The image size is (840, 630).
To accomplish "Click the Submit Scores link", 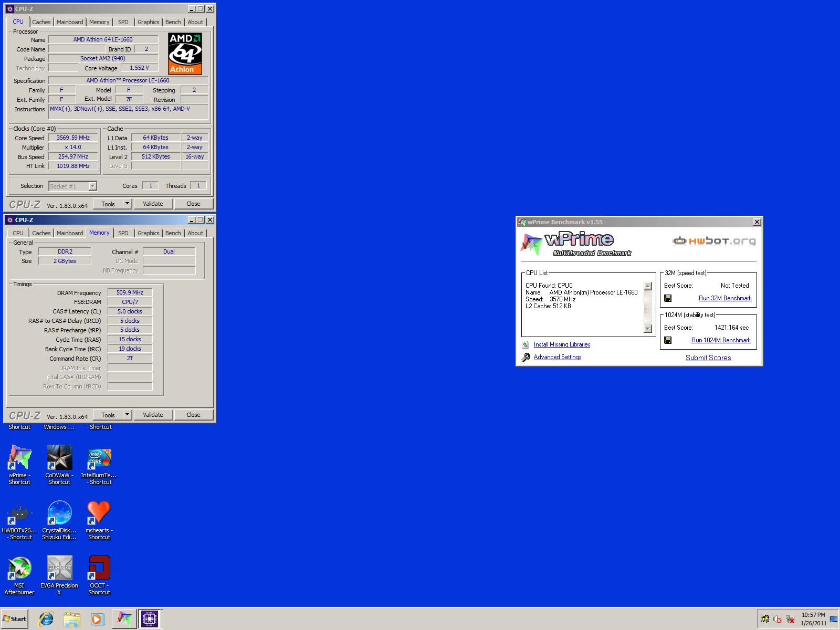I will pos(708,358).
